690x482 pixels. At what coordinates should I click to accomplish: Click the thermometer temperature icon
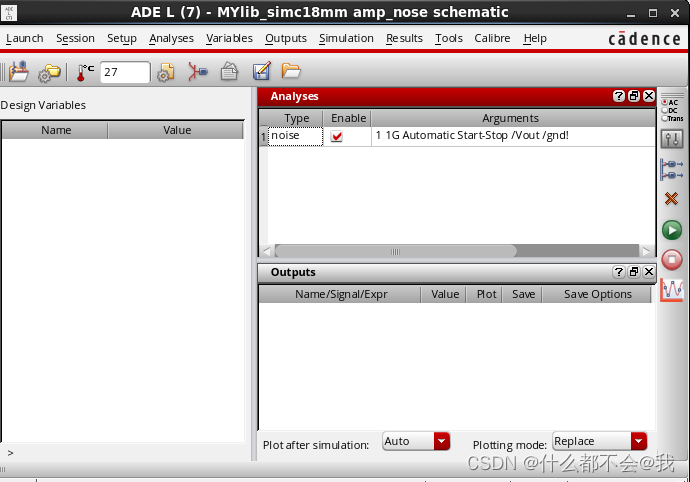click(x=84, y=73)
